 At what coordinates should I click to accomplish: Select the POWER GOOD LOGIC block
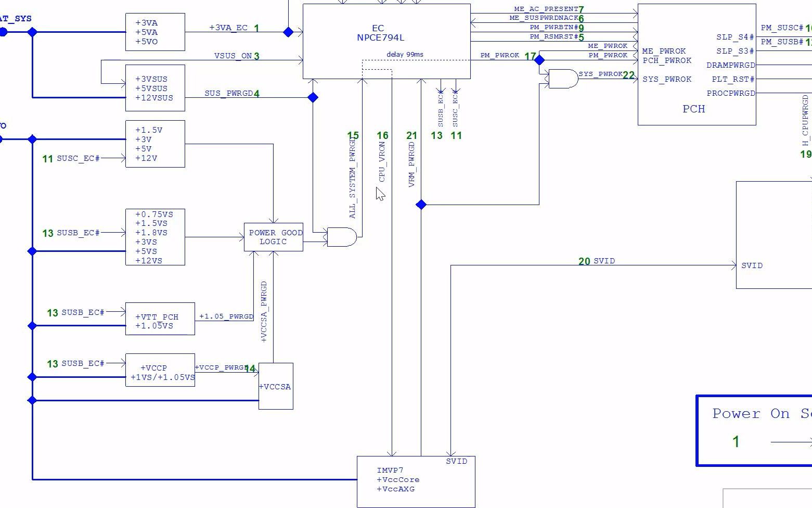pos(274,237)
